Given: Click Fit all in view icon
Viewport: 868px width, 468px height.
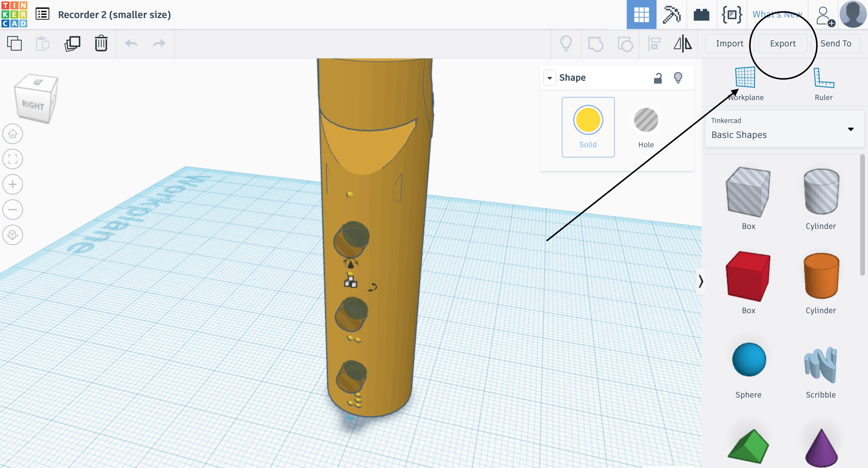Looking at the screenshot, I should click(x=13, y=159).
